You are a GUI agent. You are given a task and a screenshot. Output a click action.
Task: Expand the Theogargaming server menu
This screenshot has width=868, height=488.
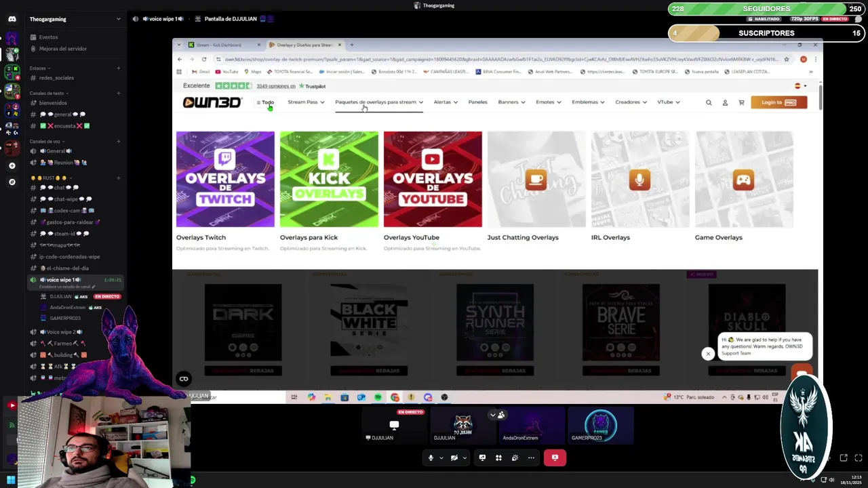[x=119, y=19]
